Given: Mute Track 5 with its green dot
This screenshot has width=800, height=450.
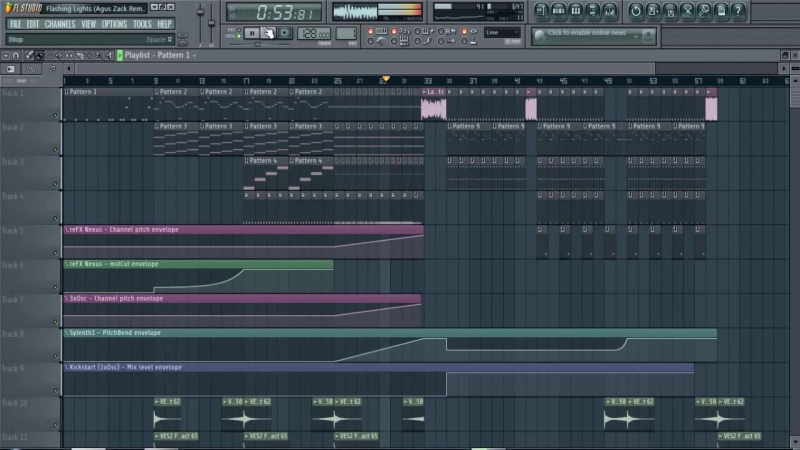Looking at the screenshot, I should pos(56,253).
